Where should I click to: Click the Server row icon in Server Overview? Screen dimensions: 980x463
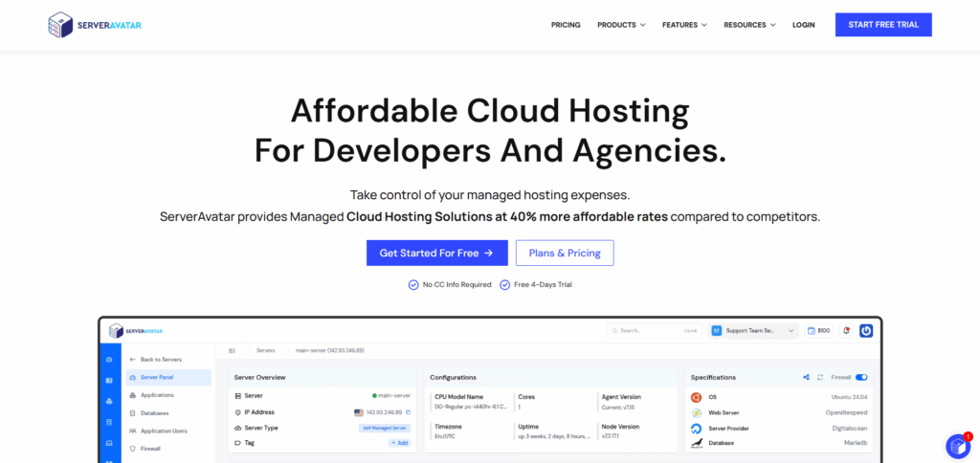click(x=237, y=395)
